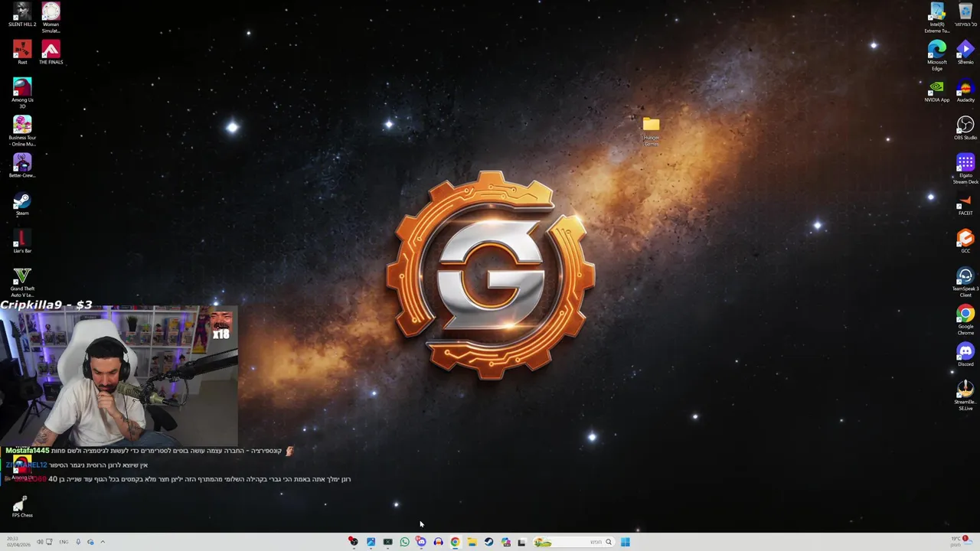Screen dimensions: 980x551
Task: Open the Microsoft Store taskbar icon
Action: [506, 542]
